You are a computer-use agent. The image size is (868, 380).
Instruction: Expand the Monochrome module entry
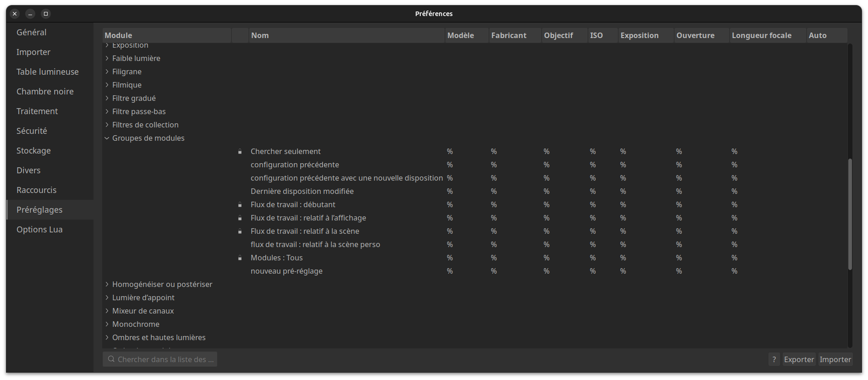click(107, 324)
